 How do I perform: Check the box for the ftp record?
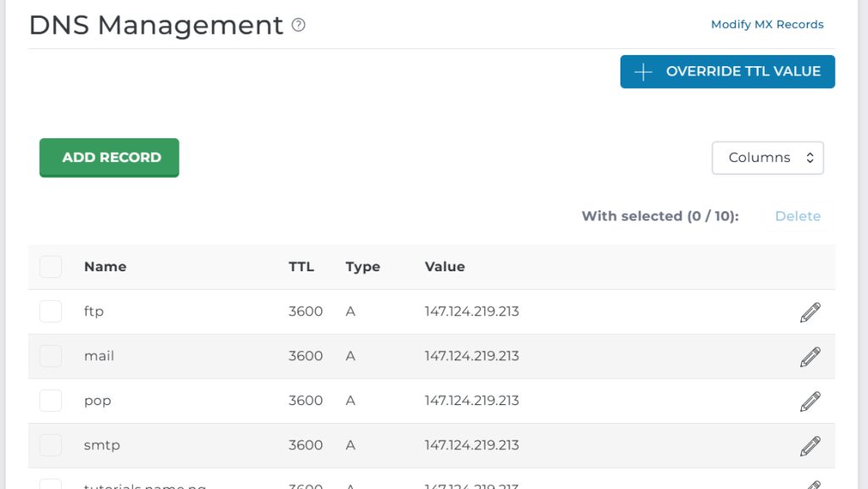51,312
